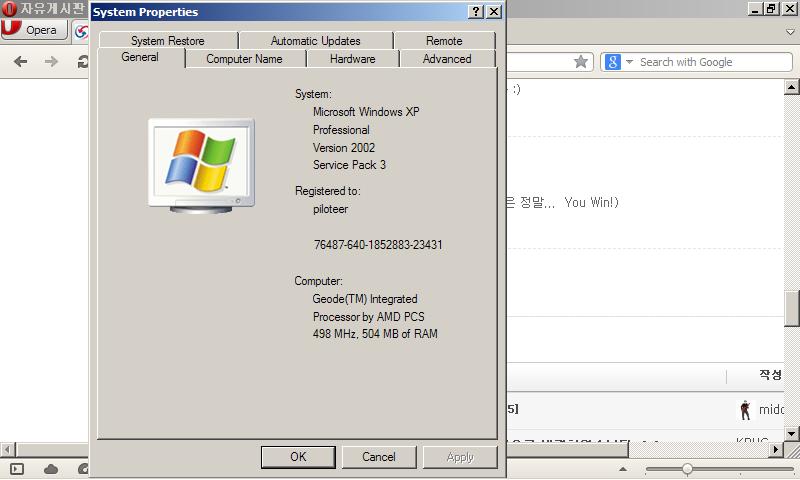800x480 pixels.
Task: Select the General tab
Action: (x=140, y=57)
